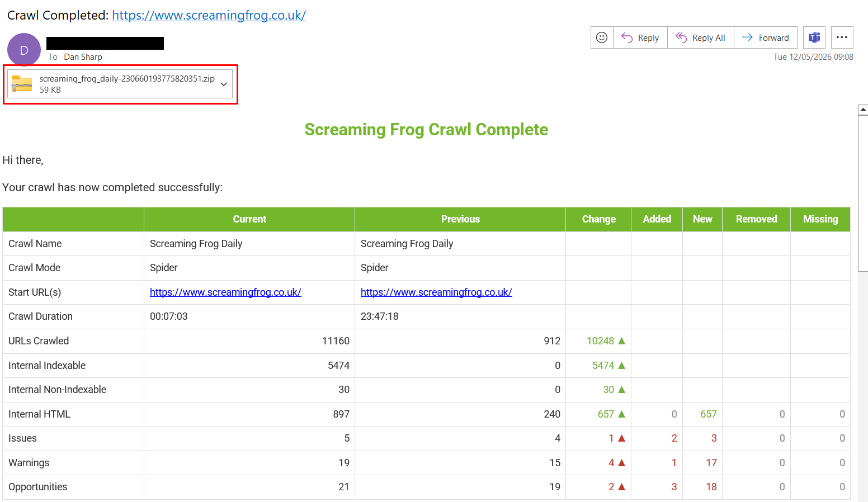The width and height of the screenshot is (868, 502).
Task: Select the Removed column header
Action: point(756,219)
